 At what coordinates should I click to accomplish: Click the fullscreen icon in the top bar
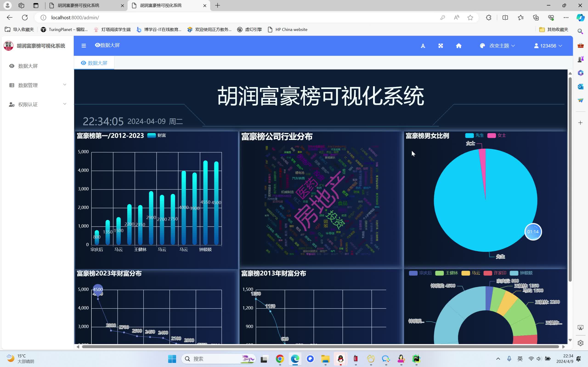pyautogui.click(x=441, y=45)
